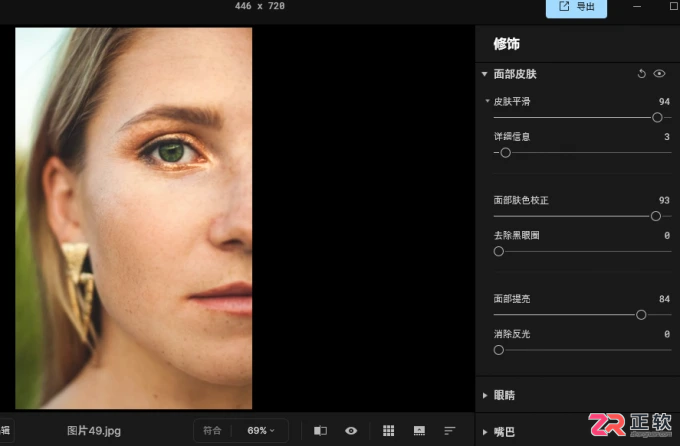Toggle the 面部皮肤 eye visibility icon
This screenshot has width=680, height=446.
coord(659,74)
